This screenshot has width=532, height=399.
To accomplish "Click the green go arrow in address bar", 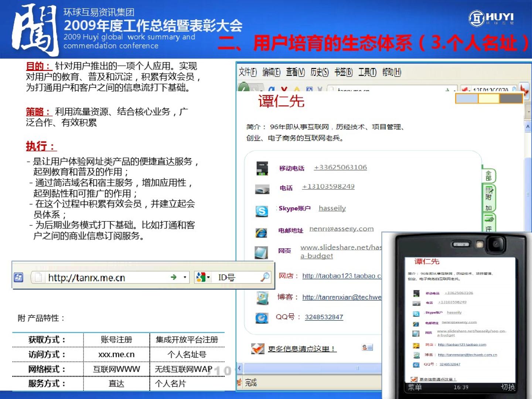I will [173, 277].
